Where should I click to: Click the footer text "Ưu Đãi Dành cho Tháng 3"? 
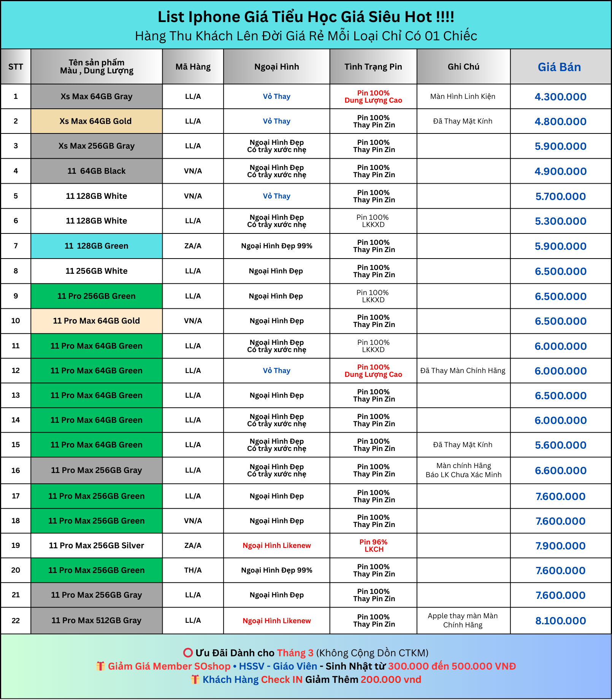tap(255, 653)
